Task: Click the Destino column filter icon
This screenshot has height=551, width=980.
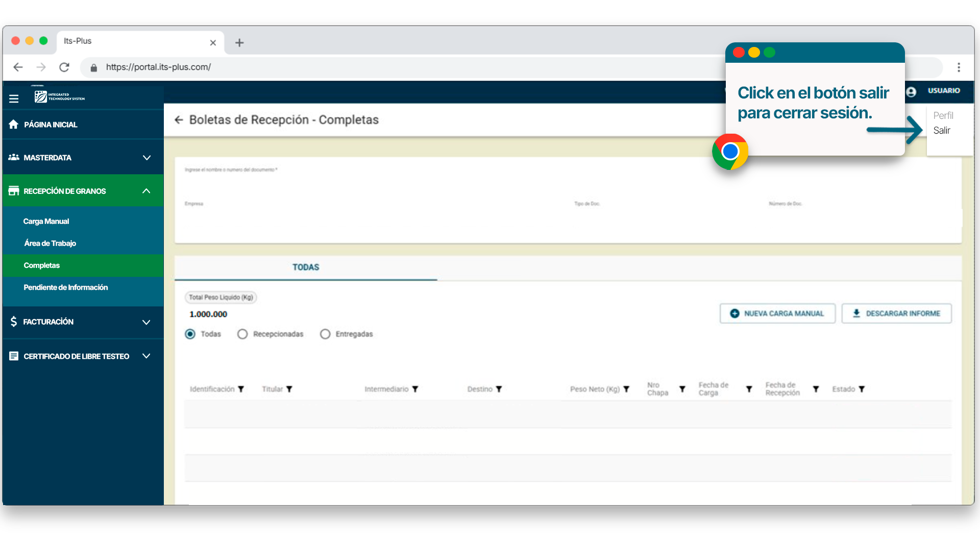Action: (x=499, y=389)
